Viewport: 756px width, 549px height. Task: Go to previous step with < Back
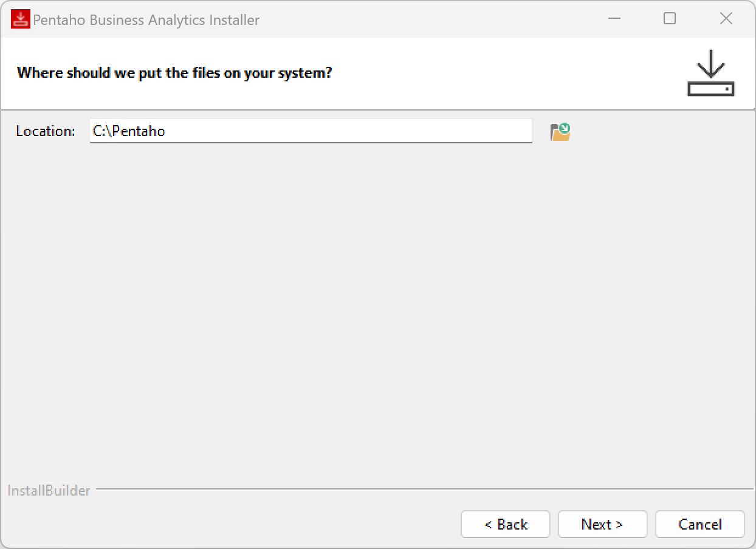pos(506,524)
